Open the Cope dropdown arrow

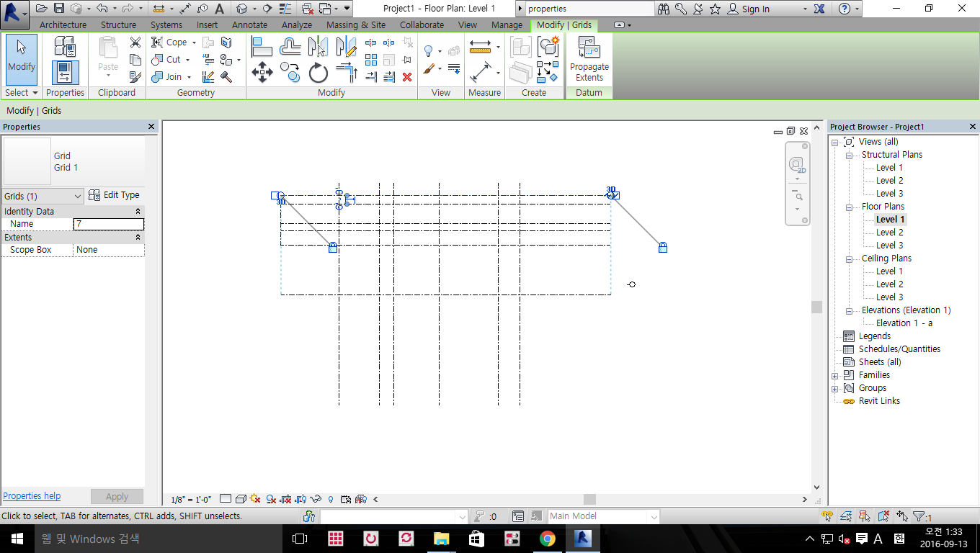click(194, 42)
